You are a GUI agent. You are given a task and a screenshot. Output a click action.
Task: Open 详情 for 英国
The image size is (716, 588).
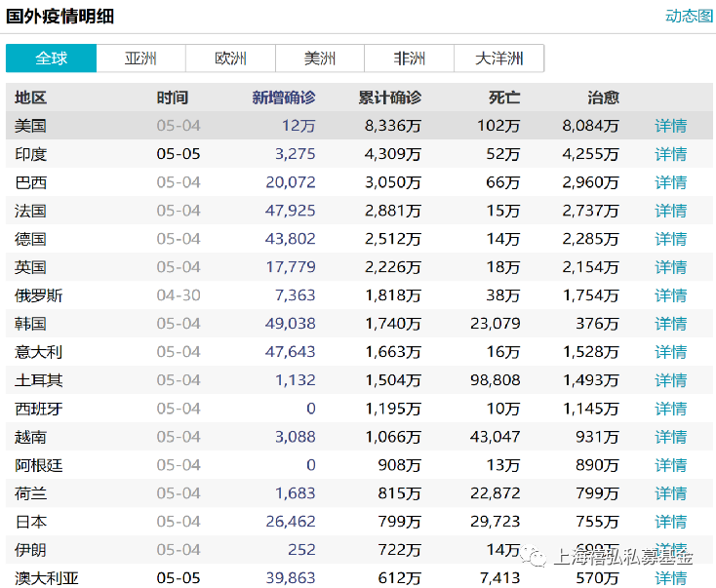[671, 267]
